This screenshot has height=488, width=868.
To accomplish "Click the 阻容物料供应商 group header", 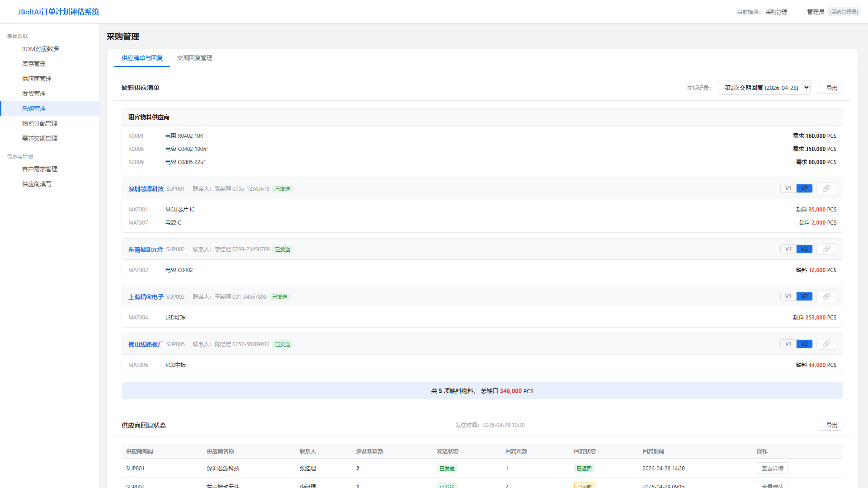I will (x=482, y=117).
